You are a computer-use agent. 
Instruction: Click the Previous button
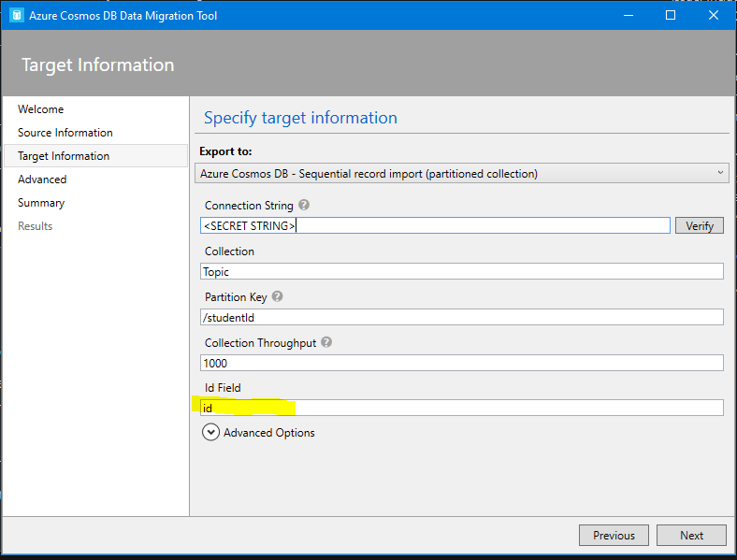(614, 535)
